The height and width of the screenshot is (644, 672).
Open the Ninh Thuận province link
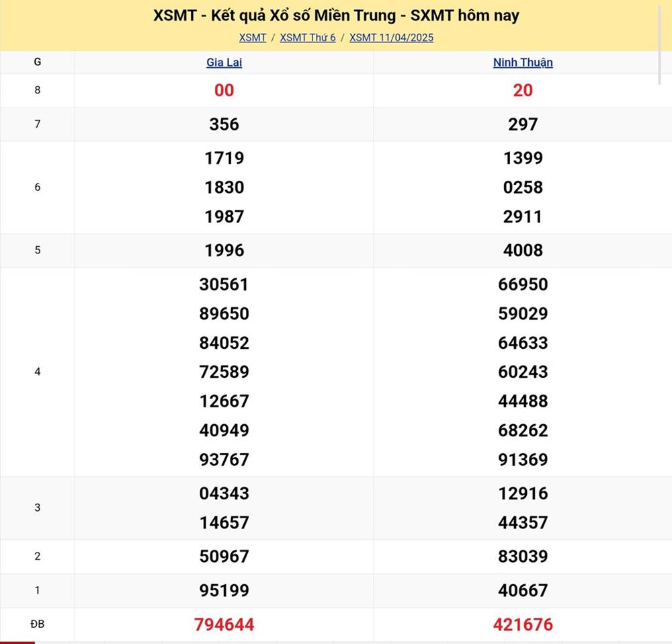(x=523, y=63)
